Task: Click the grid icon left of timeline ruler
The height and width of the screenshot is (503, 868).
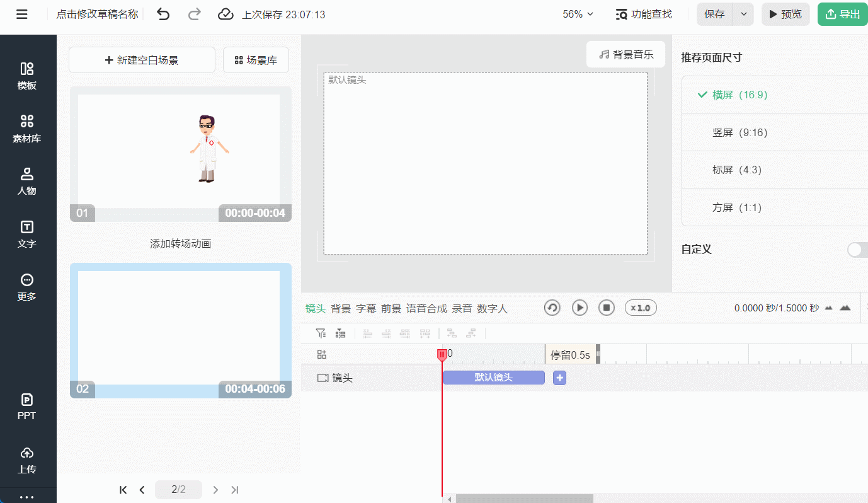Action: tap(322, 354)
